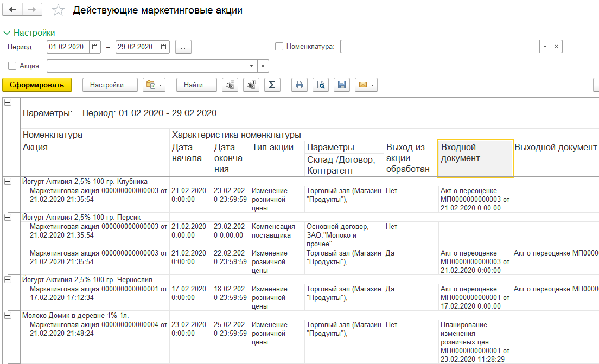
Task: Click the Найти... button
Action: pyautogui.click(x=196, y=85)
